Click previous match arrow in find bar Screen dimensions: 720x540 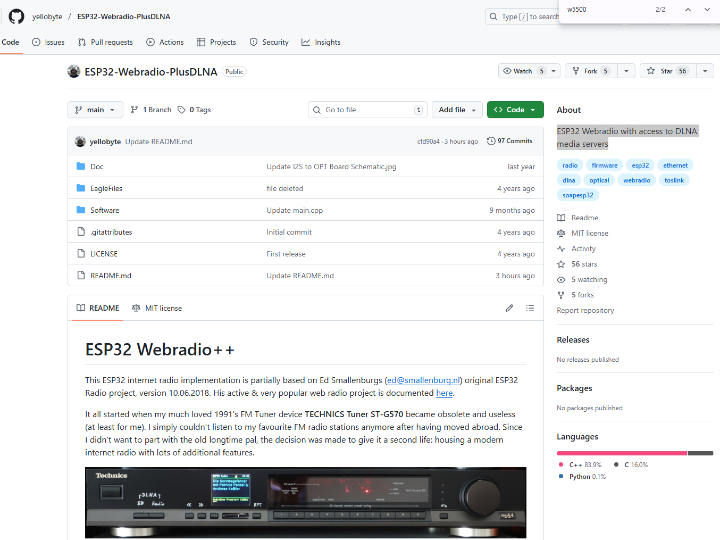click(687, 9)
